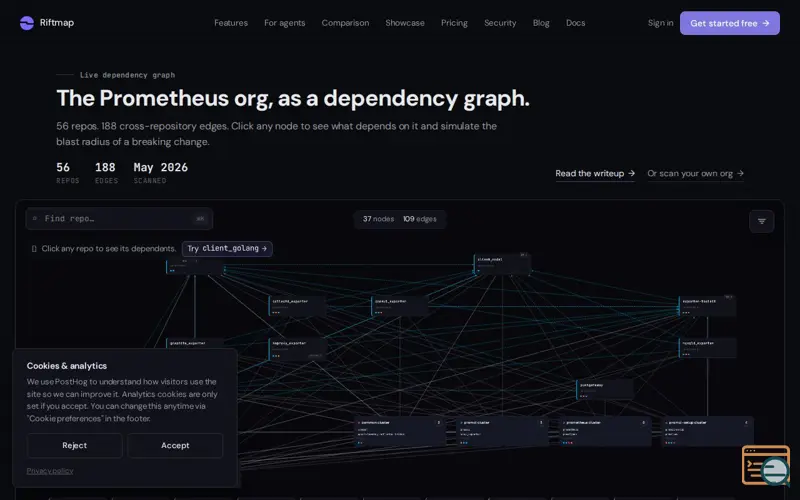Click the 'Cookies & analytics' heading
This screenshot has width=800, height=500.
[67, 366]
